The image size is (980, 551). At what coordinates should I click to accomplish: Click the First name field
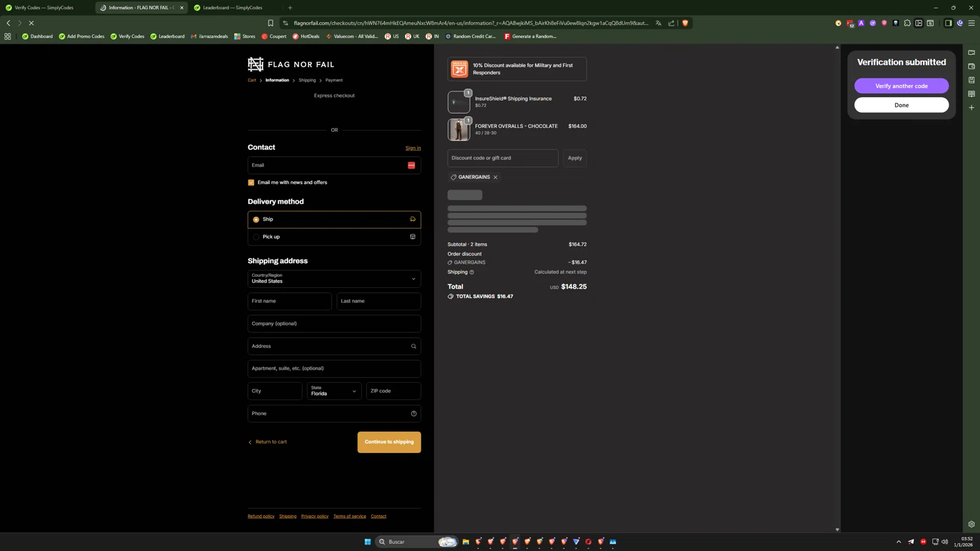pyautogui.click(x=289, y=301)
